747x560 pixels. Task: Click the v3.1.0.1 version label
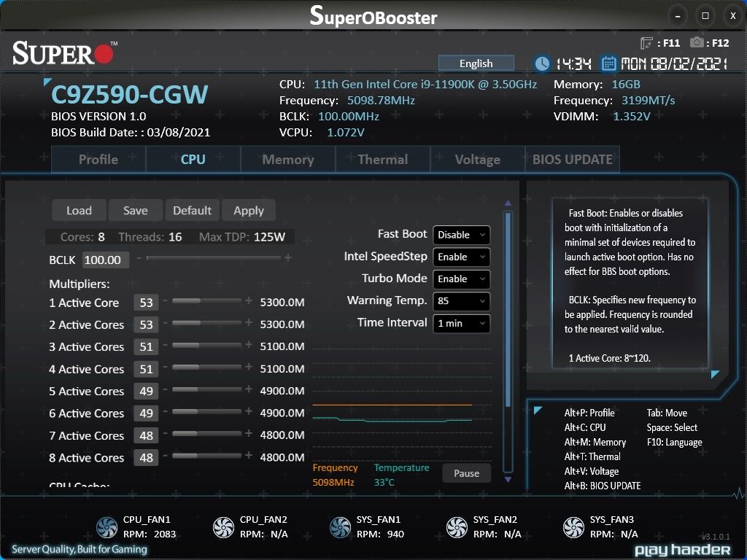[716, 537]
